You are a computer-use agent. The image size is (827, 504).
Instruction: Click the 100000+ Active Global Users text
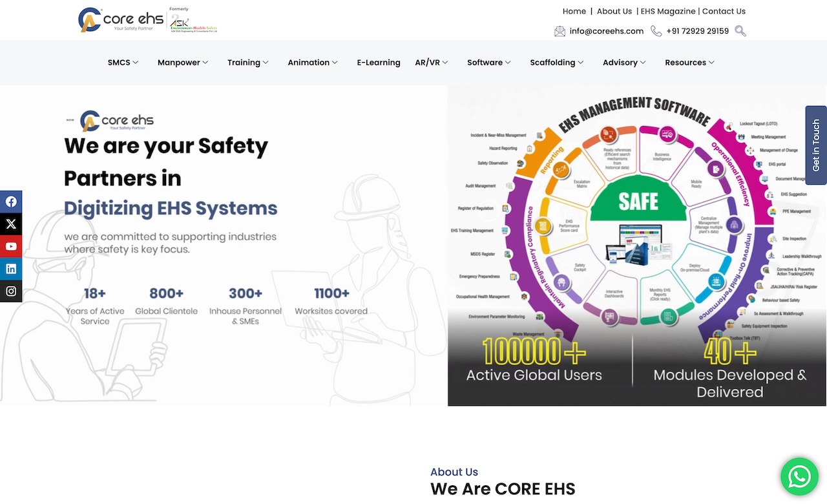(x=534, y=361)
